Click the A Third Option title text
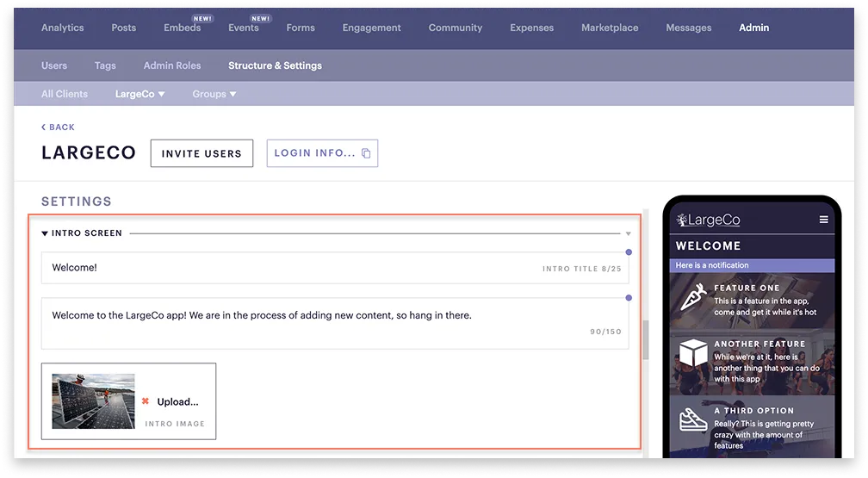This screenshot has height=478, width=868. pyautogui.click(x=754, y=411)
